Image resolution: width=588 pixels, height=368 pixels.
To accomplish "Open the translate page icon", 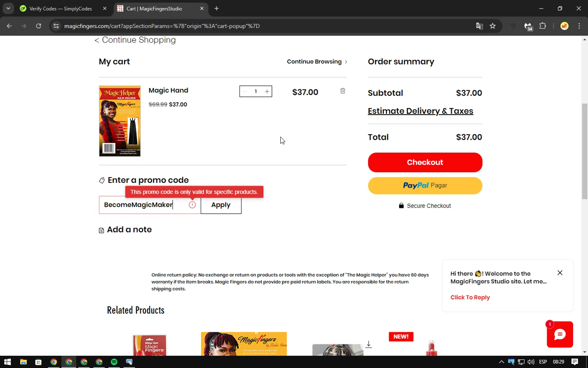I will [479, 26].
